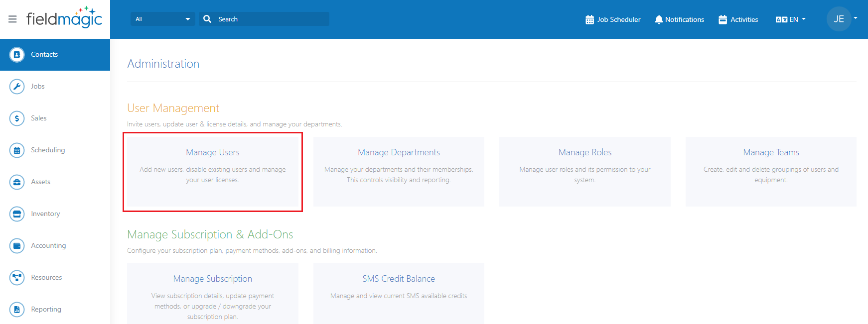Toggle the hamburger menu icon
The image size is (868, 324).
13,19
